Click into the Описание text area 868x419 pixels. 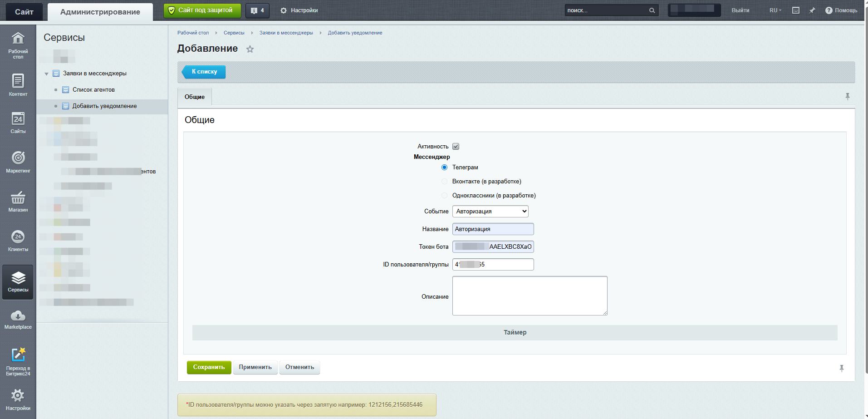pyautogui.click(x=530, y=296)
